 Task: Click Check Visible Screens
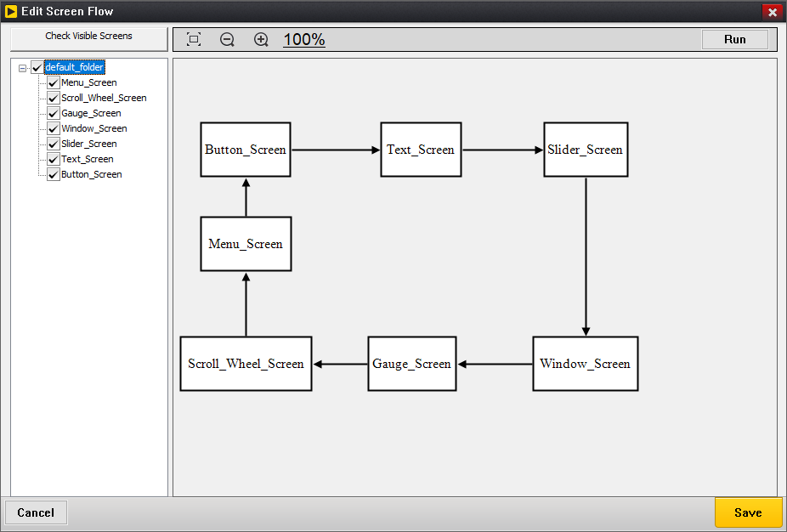(x=88, y=37)
